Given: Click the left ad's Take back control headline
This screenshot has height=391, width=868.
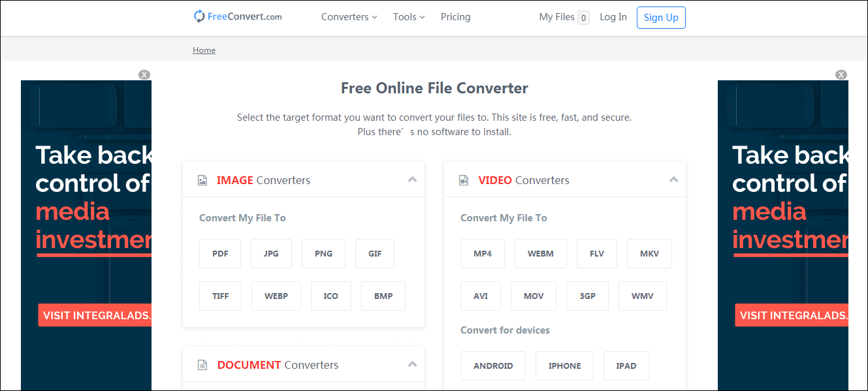Looking at the screenshot, I should click(x=93, y=169).
